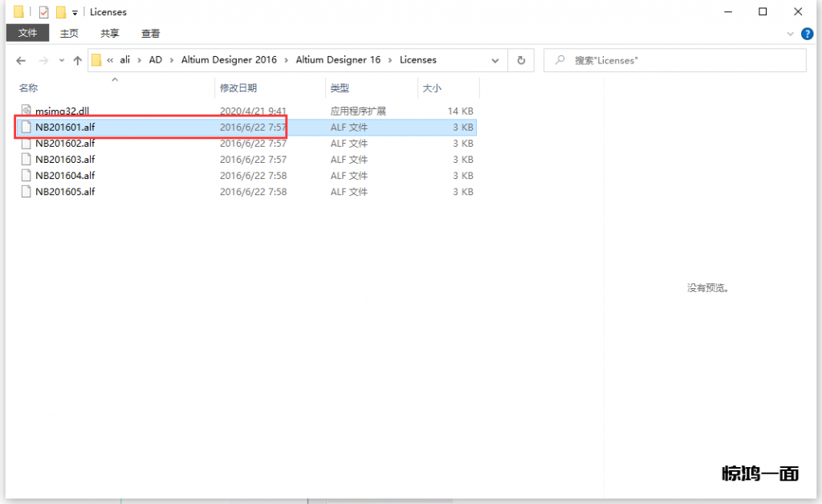Go to the AD folder breadcrumb
The height and width of the screenshot is (504, 822).
[155, 60]
